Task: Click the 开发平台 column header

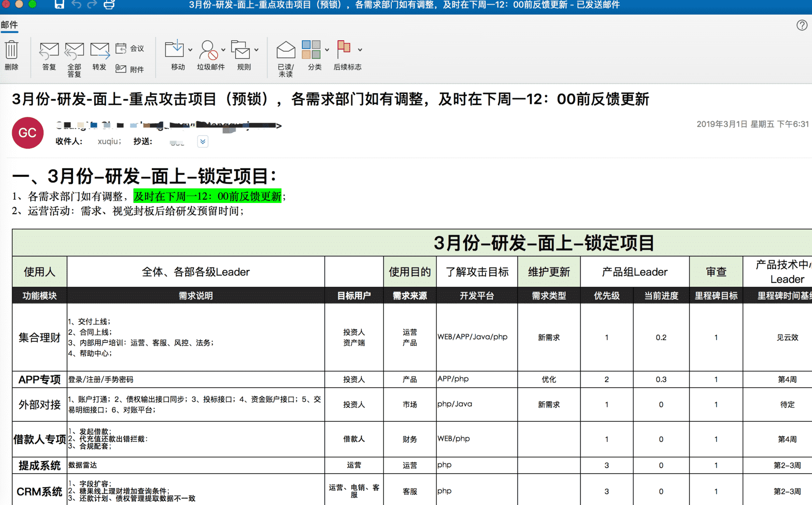Action: click(x=477, y=296)
